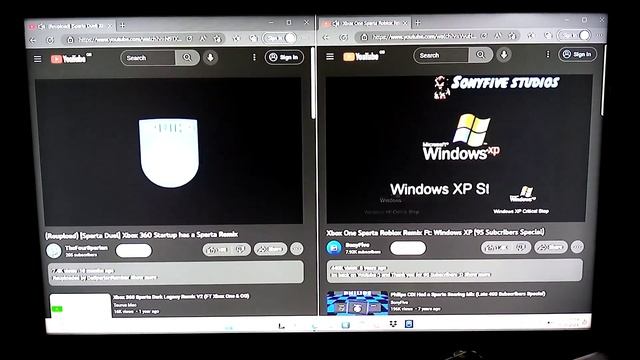This screenshot has height=360, width=640.
Task: Open YouTube settings dots in the right window
Action: tap(548, 54)
